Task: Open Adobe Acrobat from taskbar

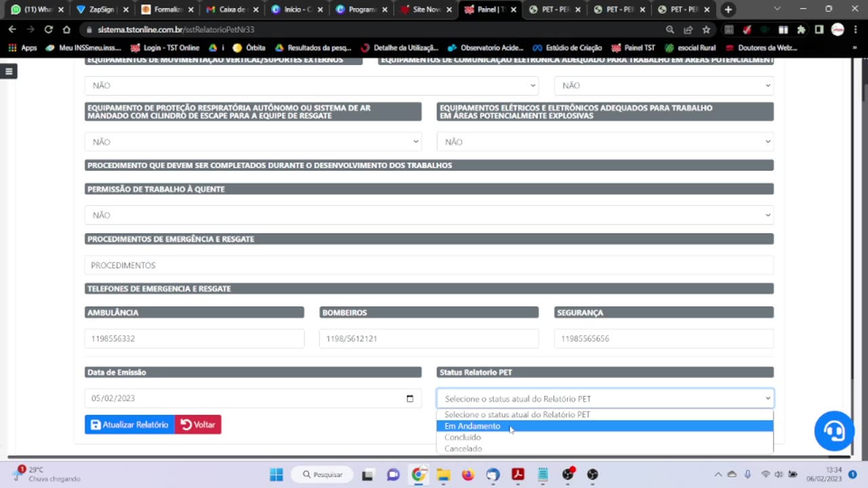Action: (518, 474)
